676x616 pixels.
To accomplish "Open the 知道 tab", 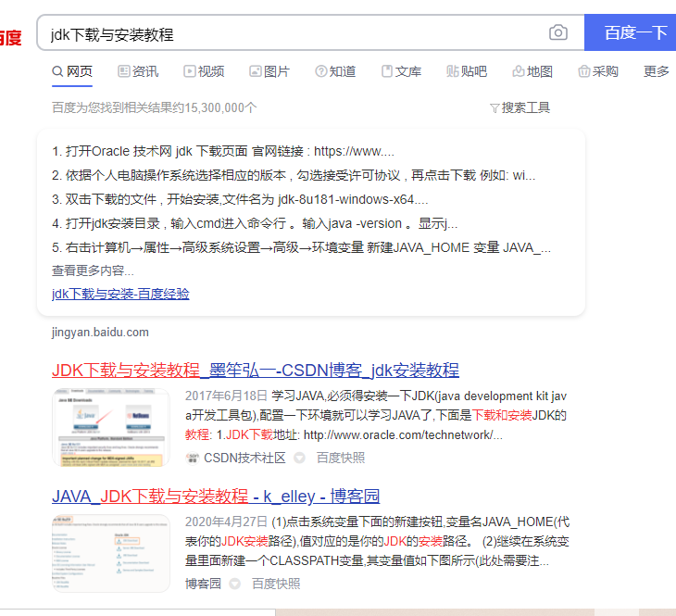I will [x=335, y=71].
